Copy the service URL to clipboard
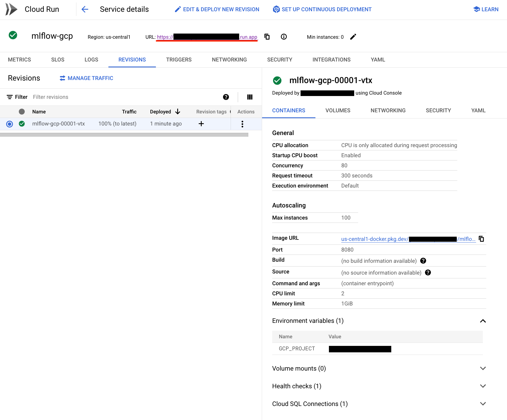Screen dimensions: 507x420 [x=267, y=37]
